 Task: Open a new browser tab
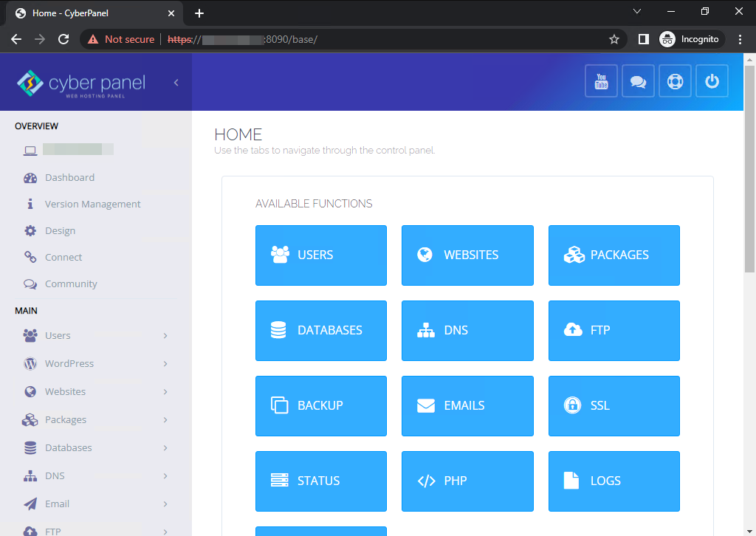coord(199,13)
